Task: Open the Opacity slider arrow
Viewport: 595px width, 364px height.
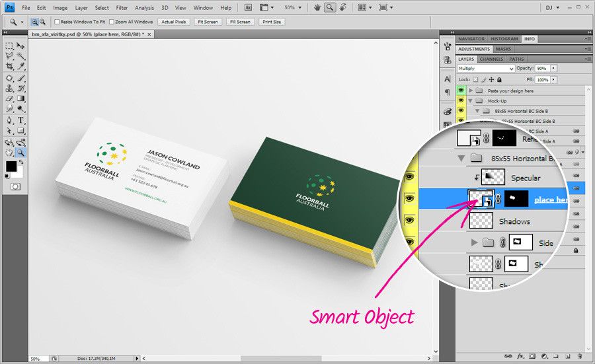Action: (x=553, y=68)
